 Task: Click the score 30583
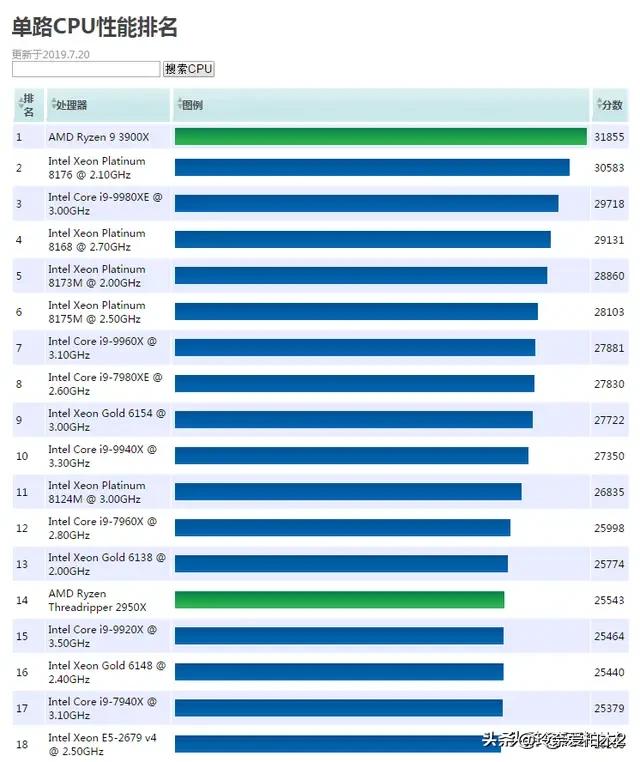tap(609, 168)
